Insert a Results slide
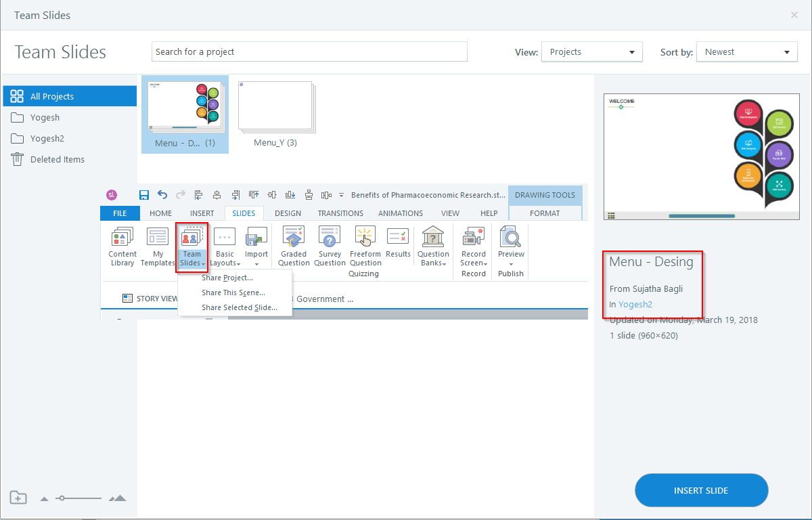 [398, 242]
